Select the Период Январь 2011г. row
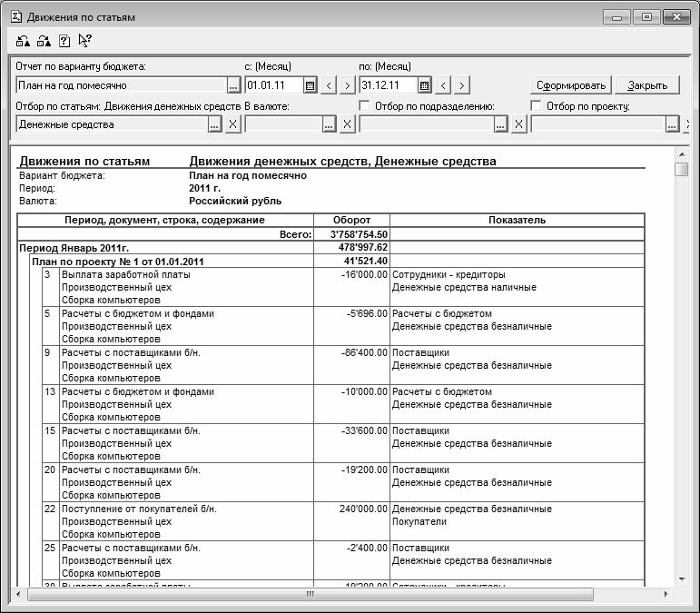Screen dimensions: 700x613 [x=330, y=248]
